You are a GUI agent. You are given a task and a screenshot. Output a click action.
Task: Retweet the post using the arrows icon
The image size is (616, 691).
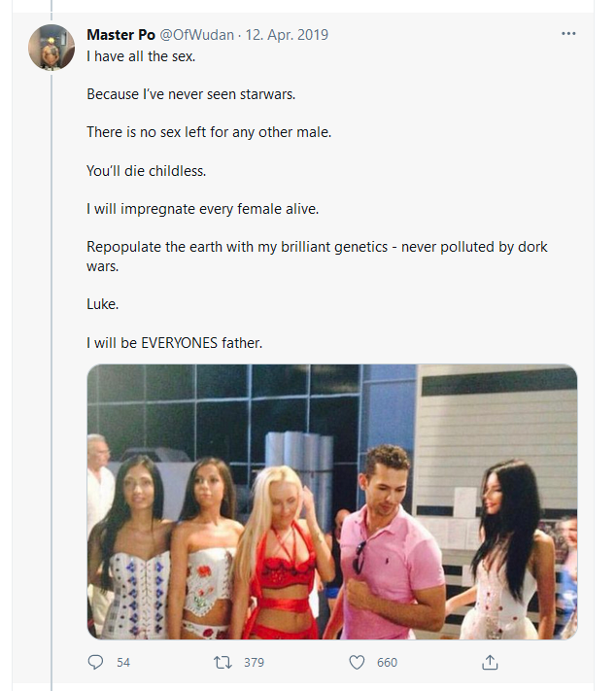pyautogui.click(x=222, y=662)
